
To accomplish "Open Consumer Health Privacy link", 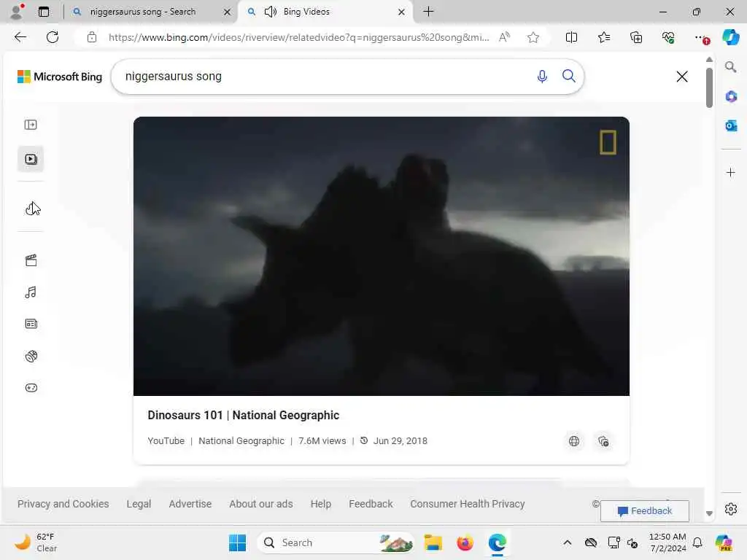I will 468,504.
